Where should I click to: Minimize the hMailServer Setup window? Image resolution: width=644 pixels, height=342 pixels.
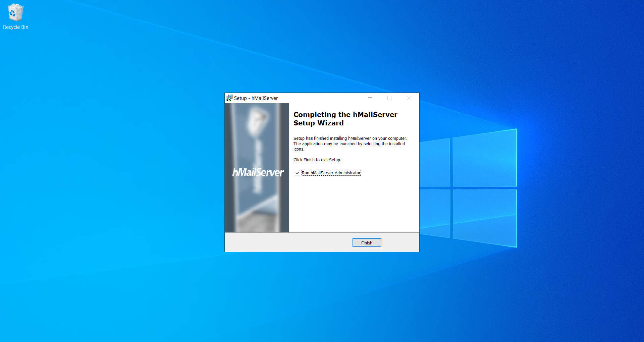pos(370,98)
